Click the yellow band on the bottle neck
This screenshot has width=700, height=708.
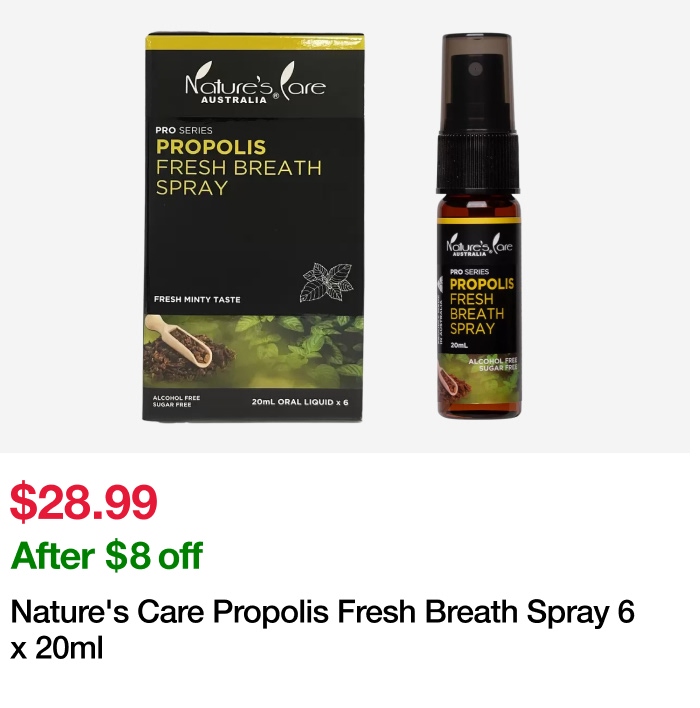click(x=479, y=220)
